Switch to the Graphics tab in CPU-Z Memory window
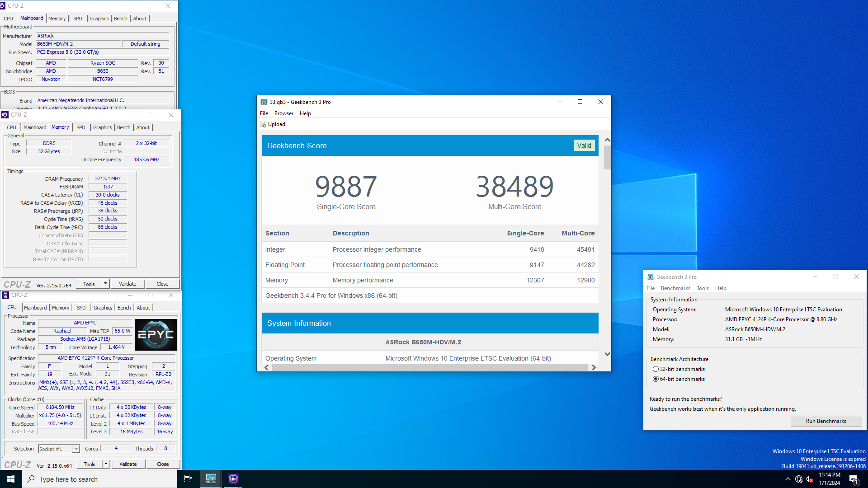The height and width of the screenshot is (488, 868). tap(103, 127)
